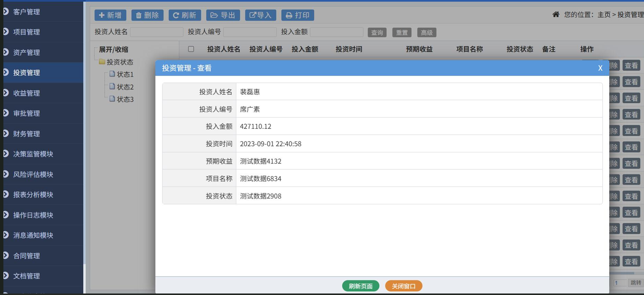Click the 项目名称 column header
This screenshot has height=295, width=644.
pyautogui.click(x=470, y=49)
